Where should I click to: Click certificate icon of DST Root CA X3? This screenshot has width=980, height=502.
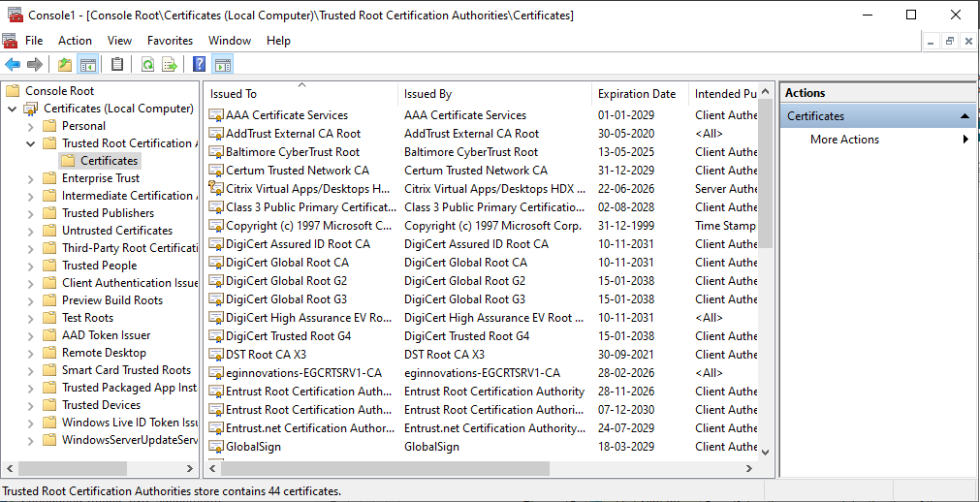pyautogui.click(x=215, y=355)
